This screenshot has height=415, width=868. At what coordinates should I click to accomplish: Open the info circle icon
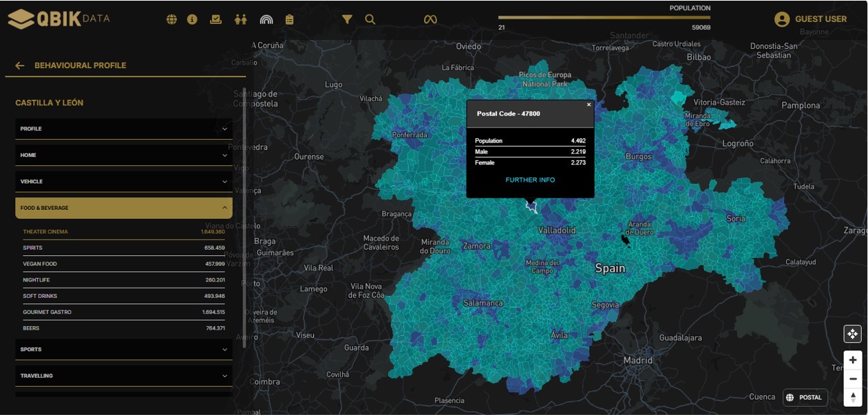tap(192, 19)
